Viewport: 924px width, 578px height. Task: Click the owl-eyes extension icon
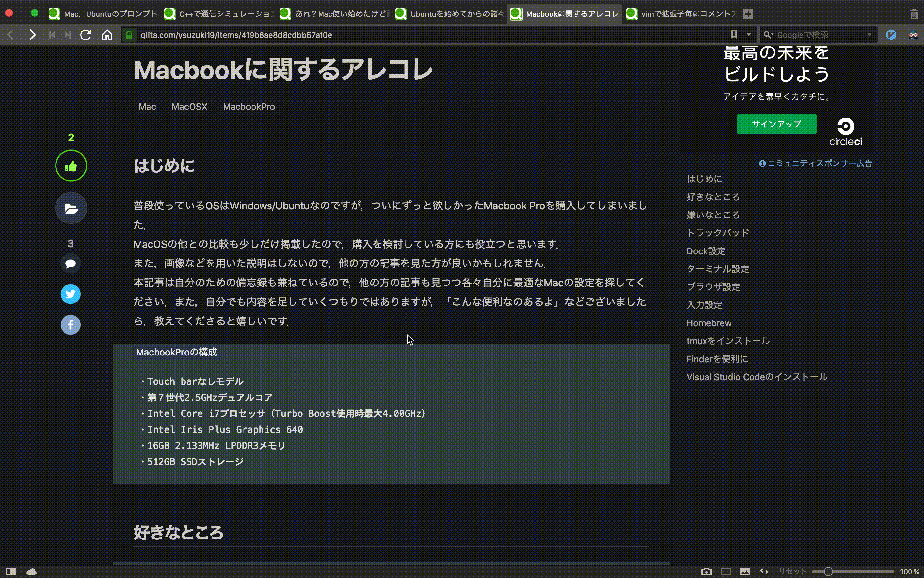(x=913, y=35)
